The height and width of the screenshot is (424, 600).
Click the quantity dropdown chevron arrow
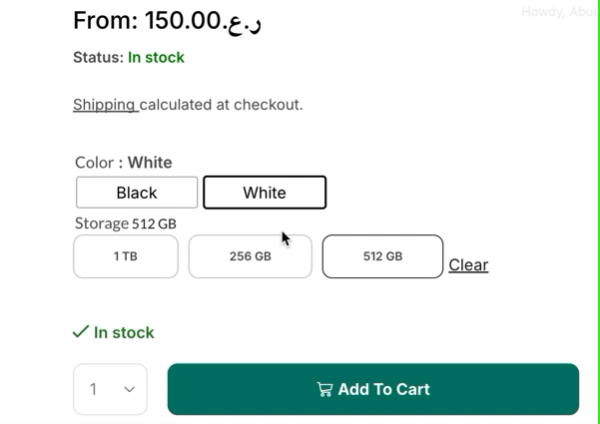tap(129, 389)
